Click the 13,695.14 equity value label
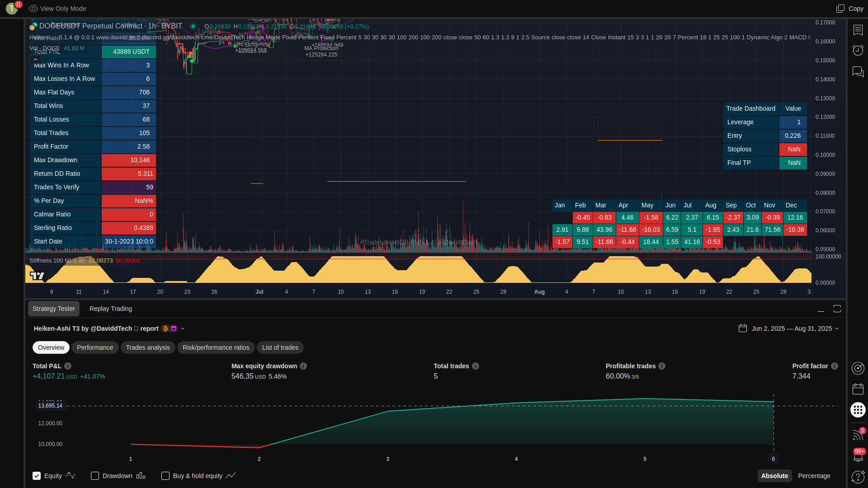This screenshot has height=488, width=868. pos(51,406)
